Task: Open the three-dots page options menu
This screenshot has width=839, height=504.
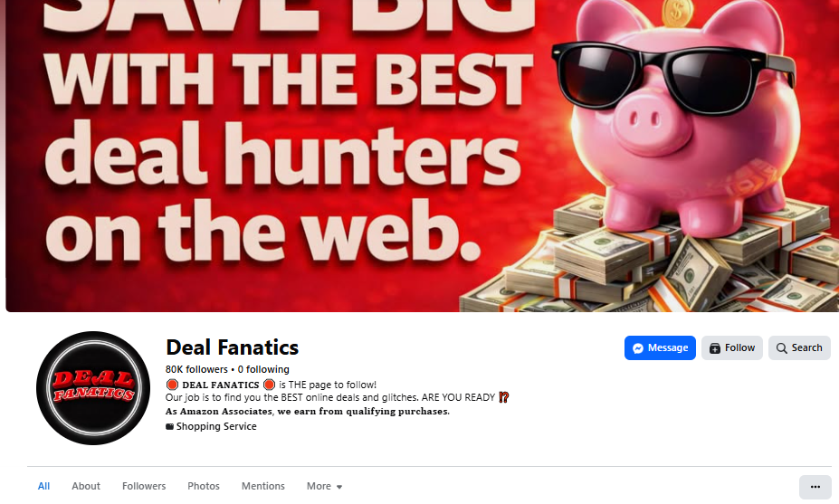Action: coord(815,486)
